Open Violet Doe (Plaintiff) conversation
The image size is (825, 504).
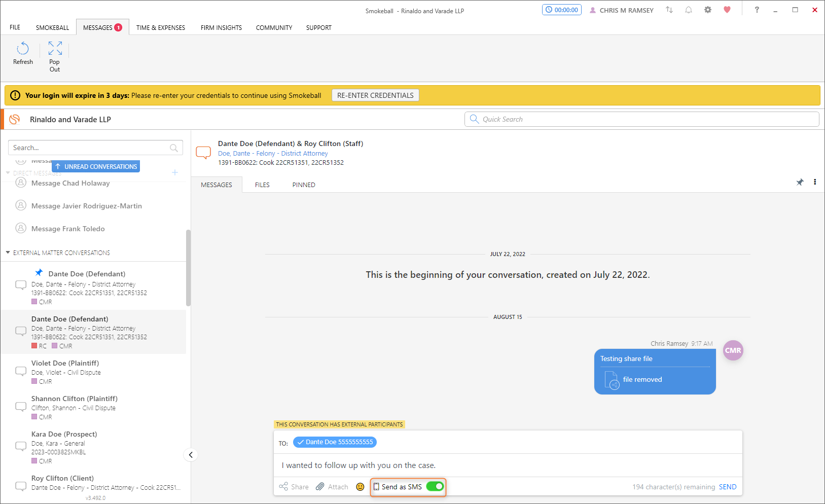[x=93, y=372]
